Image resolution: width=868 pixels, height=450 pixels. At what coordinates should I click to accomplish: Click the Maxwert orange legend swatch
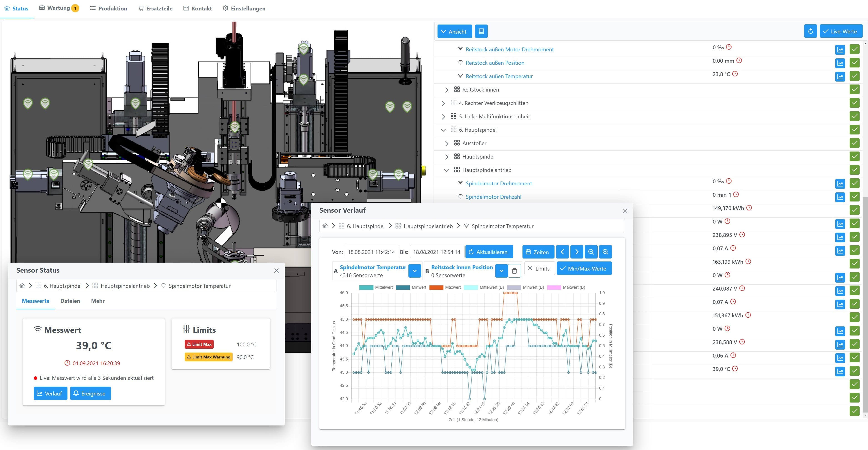tap(436, 287)
